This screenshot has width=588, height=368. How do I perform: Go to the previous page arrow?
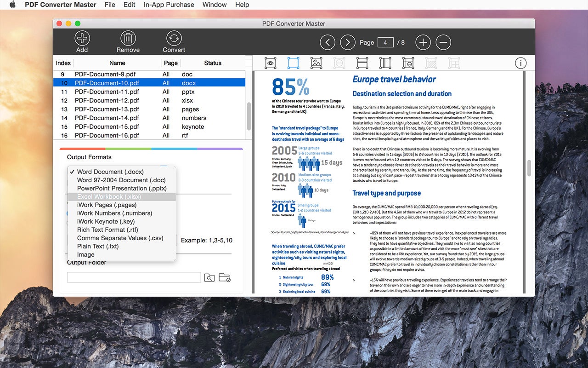(x=328, y=42)
